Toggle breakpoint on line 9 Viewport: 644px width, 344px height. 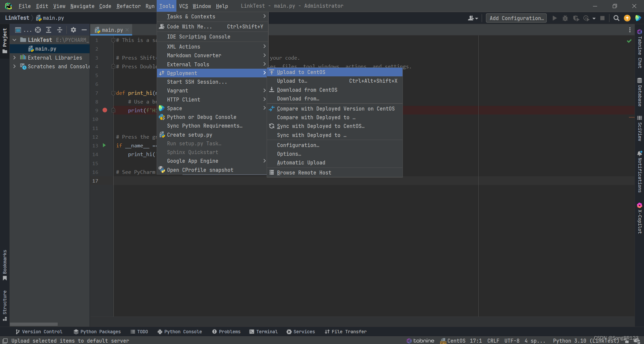coord(105,110)
